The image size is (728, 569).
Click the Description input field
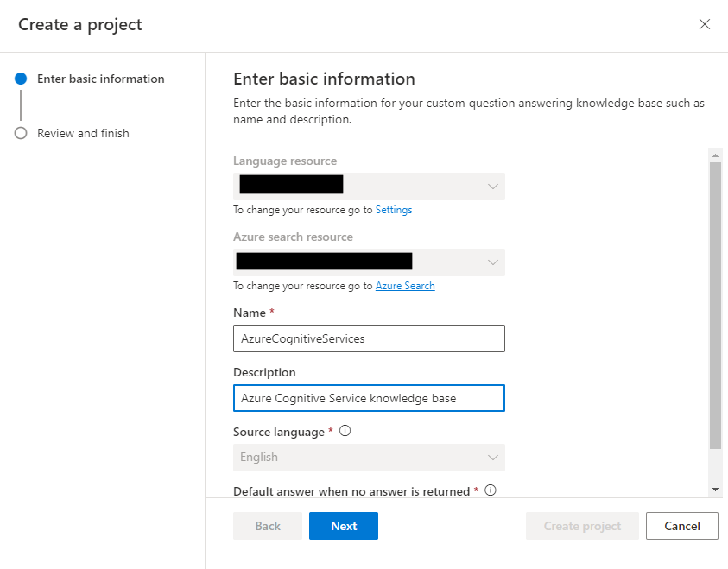(369, 398)
